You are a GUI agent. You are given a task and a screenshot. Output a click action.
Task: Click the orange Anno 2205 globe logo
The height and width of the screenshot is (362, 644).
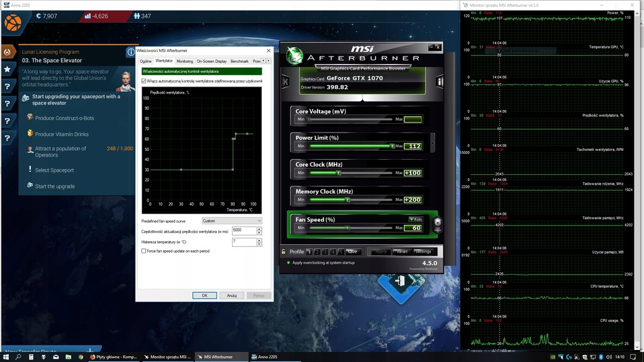[x=13, y=23]
